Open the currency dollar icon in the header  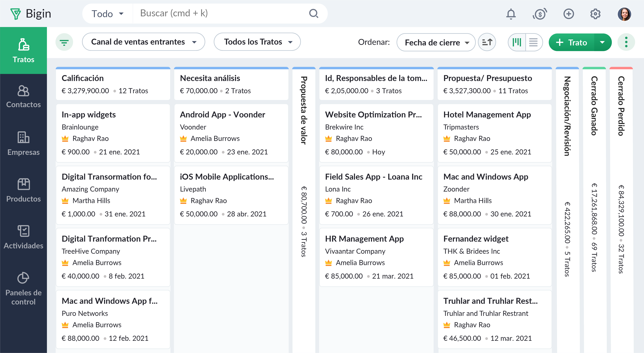tap(540, 14)
